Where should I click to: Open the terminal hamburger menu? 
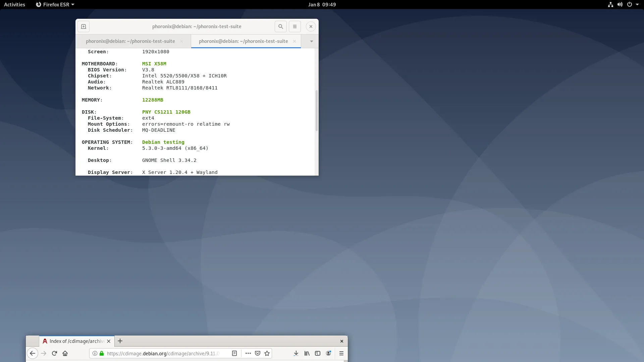pyautogui.click(x=295, y=26)
